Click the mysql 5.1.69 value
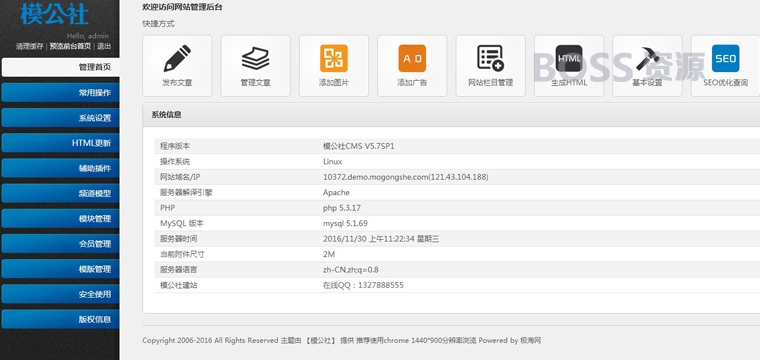 click(345, 223)
